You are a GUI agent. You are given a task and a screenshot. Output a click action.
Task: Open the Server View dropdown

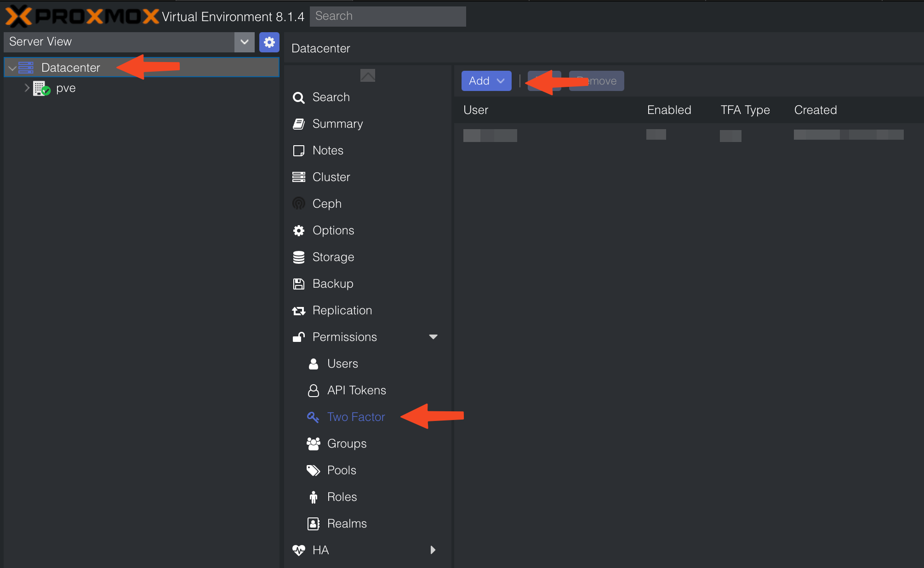click(x=244, y=42)
